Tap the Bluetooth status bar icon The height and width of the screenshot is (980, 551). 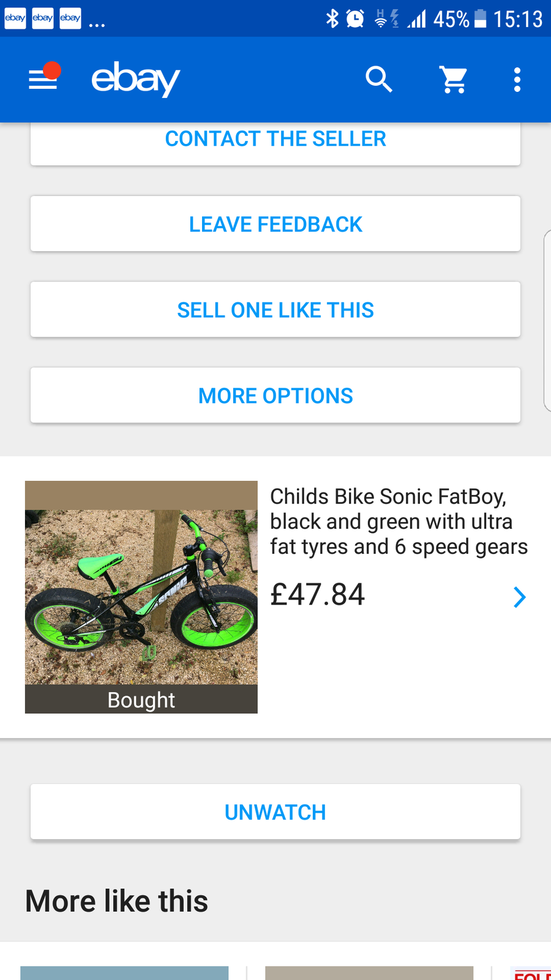click(x=332, y=18)
